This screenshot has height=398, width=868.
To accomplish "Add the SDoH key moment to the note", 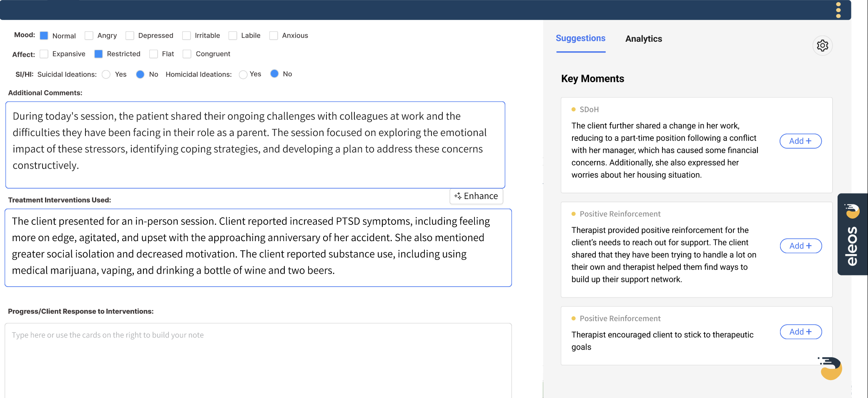I will point(800,141).
